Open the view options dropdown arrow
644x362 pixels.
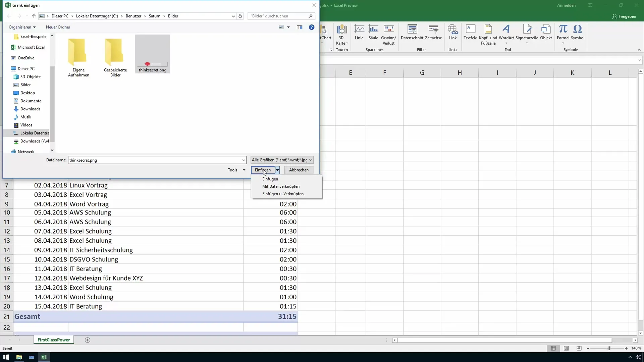point(288,27)
